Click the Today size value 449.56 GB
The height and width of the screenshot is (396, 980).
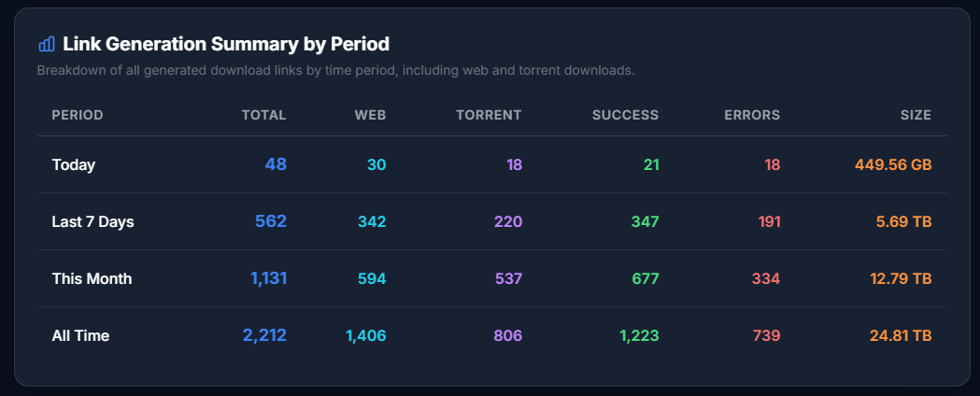tap(893, 165)
